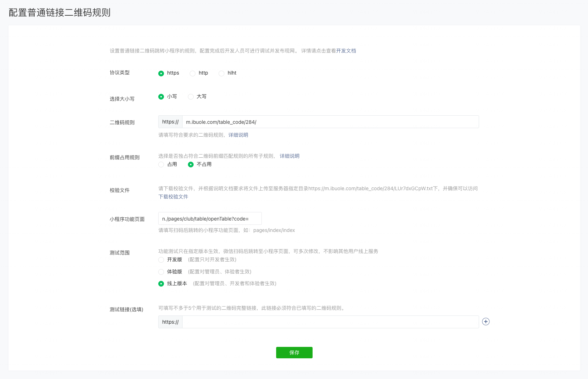
Task: Click the 保存 button
Action: [294, 353]
